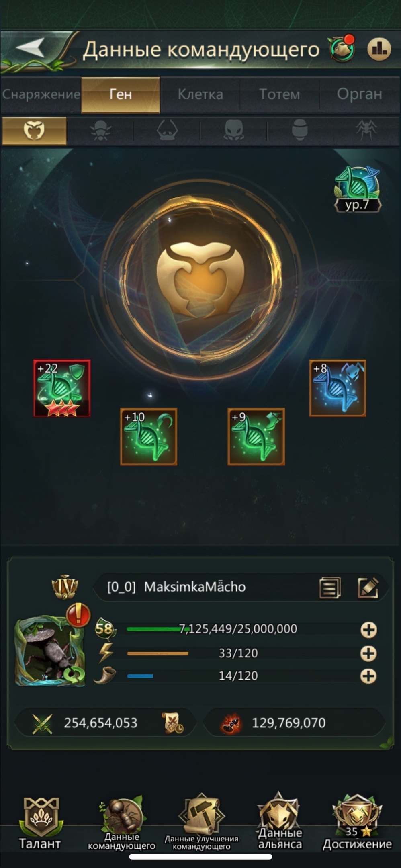Viewport: 401px width, 868px height.
Task: Select the +9 green gene slot
Action: click(x=256, y=437)
